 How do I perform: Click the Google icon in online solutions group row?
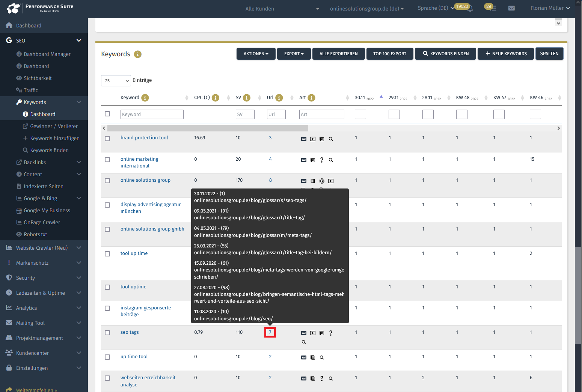click(x=322, y=181)
